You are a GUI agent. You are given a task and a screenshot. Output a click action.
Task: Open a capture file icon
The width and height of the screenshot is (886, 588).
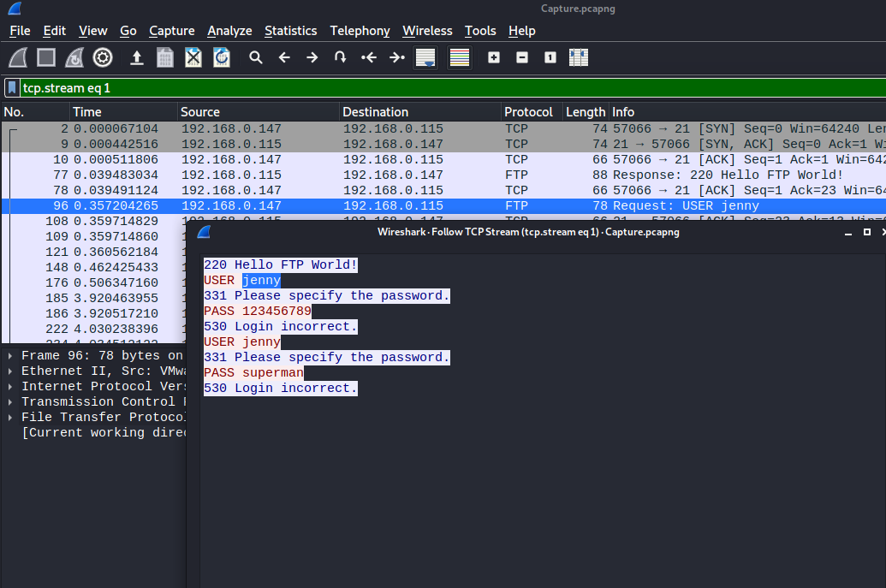click(x=137, y=57)
